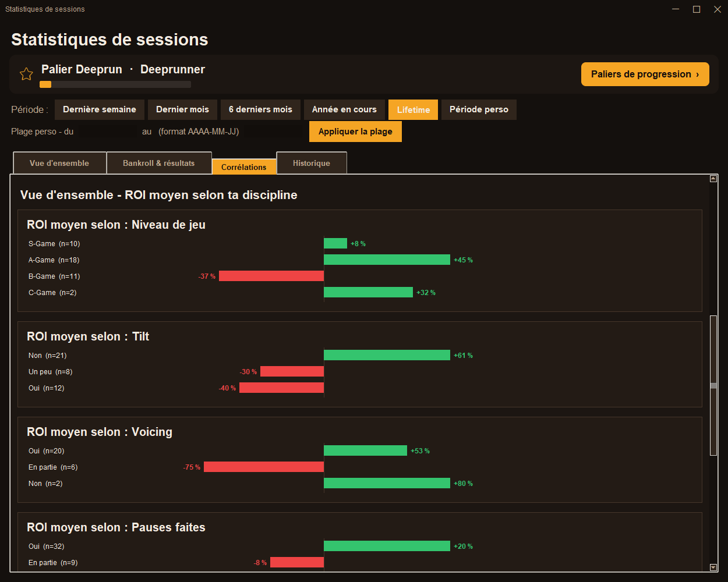Click the +20 % value in Pauses faites
Viewport: 728px width, 582px height.
(463, 546)
